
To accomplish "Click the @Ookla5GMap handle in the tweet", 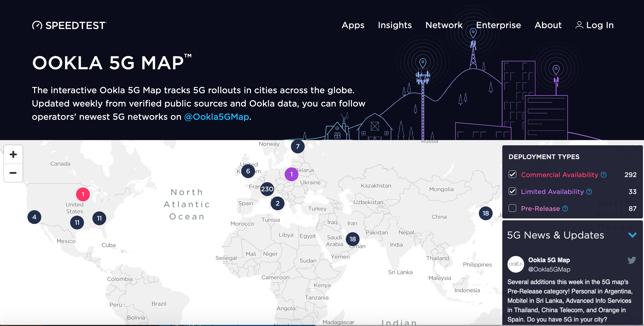I will pyautogui.click(x=549, y=269).
